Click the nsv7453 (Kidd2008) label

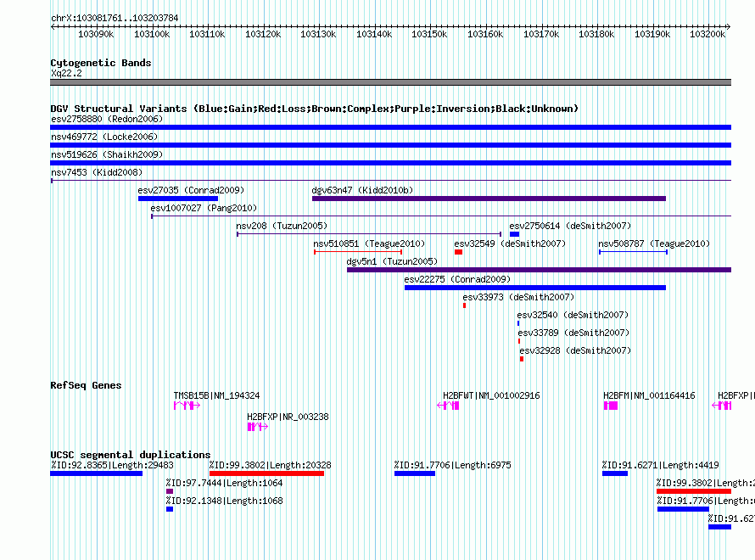click(97, 172)
